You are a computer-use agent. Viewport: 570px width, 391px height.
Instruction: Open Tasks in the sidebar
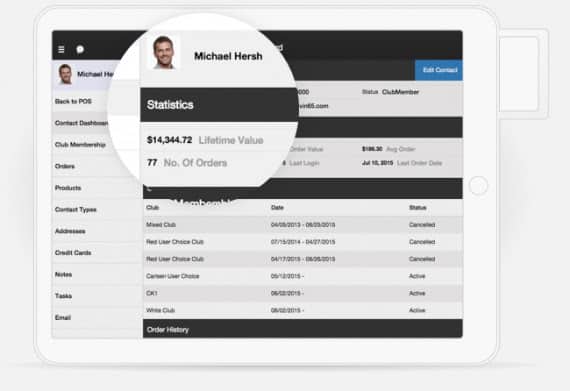point(63,296)
